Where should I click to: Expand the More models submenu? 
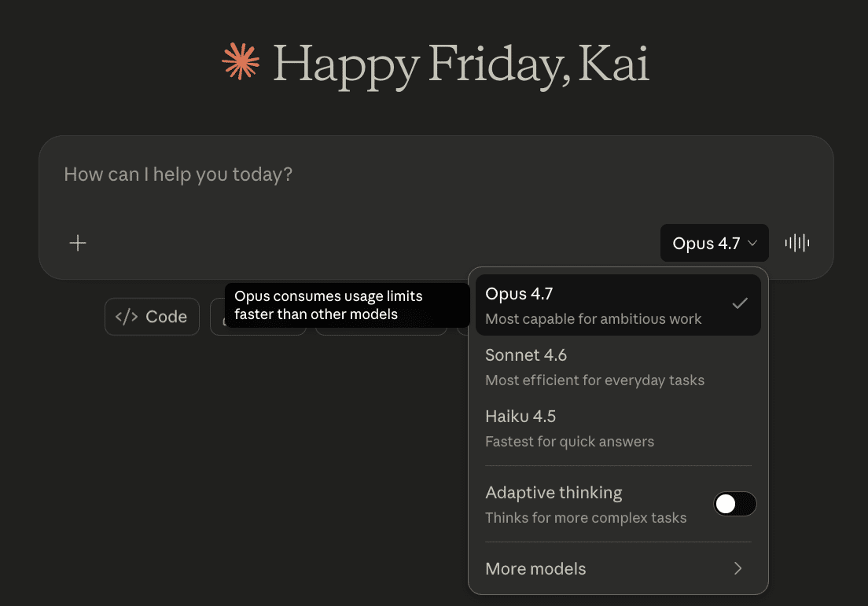[x=535, y=568]
